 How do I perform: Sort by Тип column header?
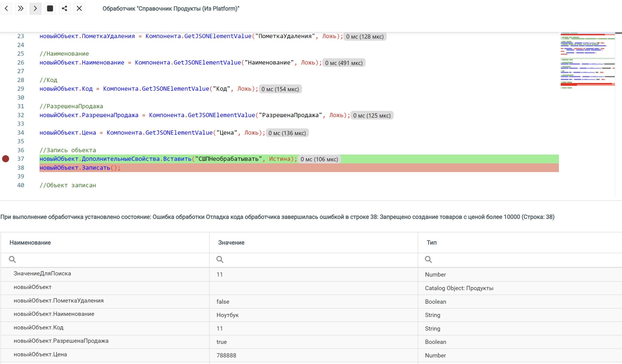[x=432, y=243]
